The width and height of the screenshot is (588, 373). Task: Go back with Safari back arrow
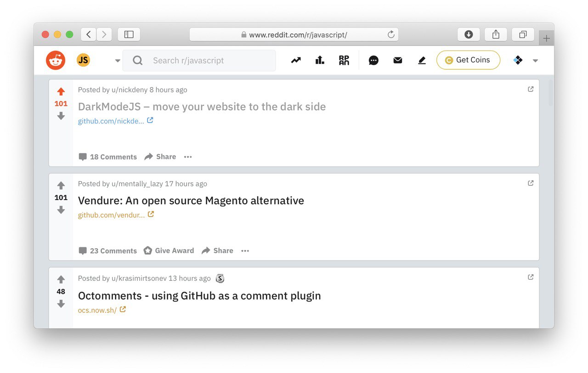(x=89, y=34)
